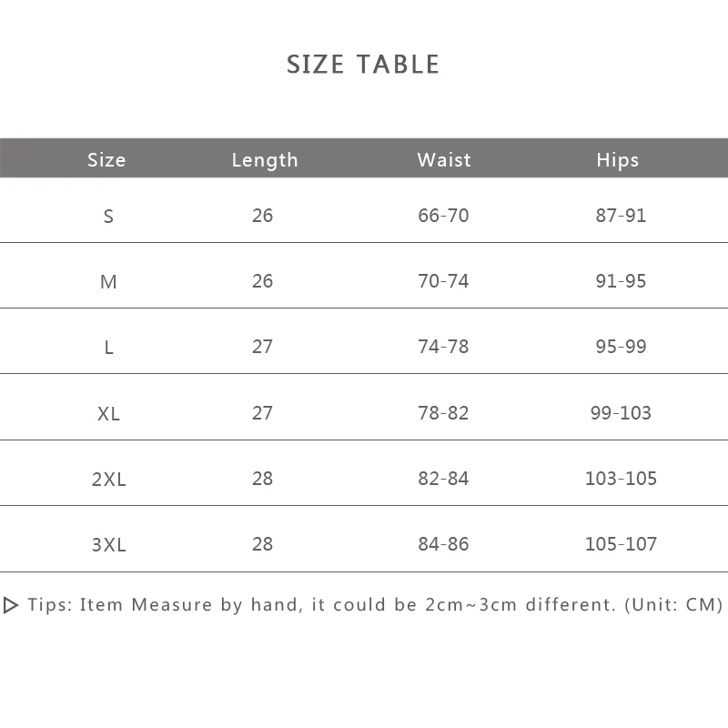Click the SIZE TABLE title
728x728 pixels.
click(x=363, y=65)
